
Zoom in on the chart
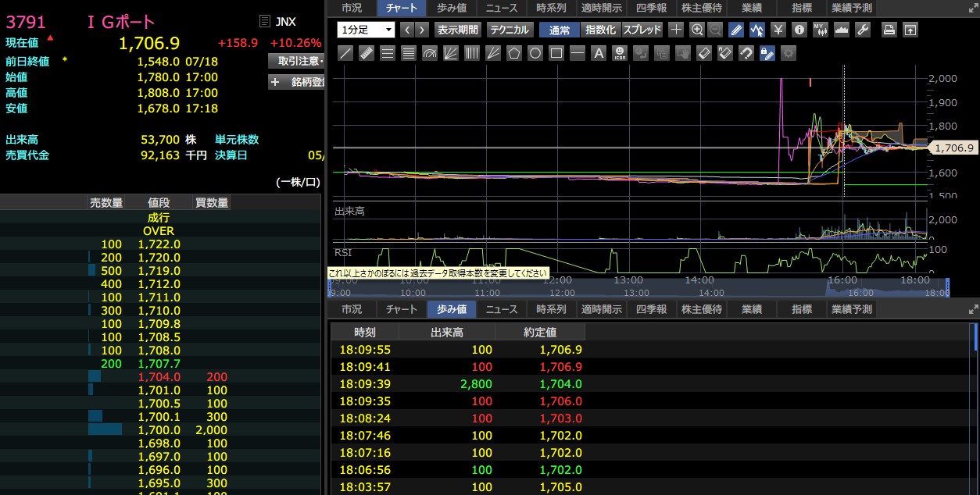tap(697, 30)
